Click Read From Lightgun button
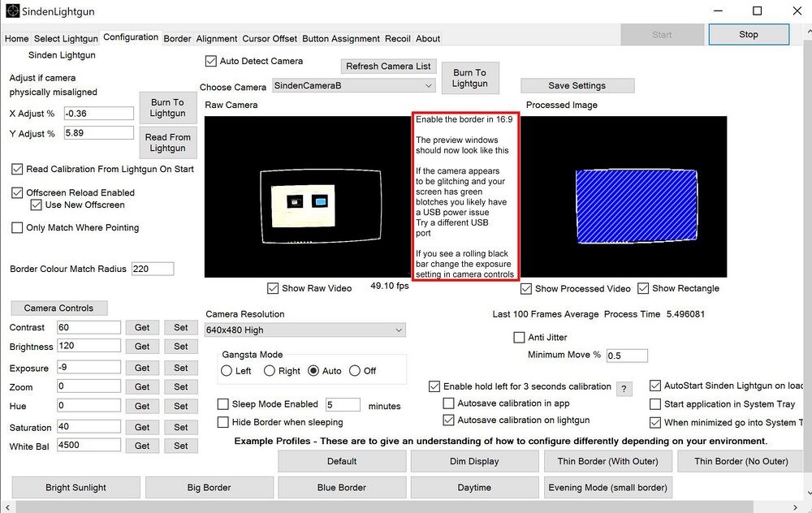This screenshot has height=513, width=812. 168,142
